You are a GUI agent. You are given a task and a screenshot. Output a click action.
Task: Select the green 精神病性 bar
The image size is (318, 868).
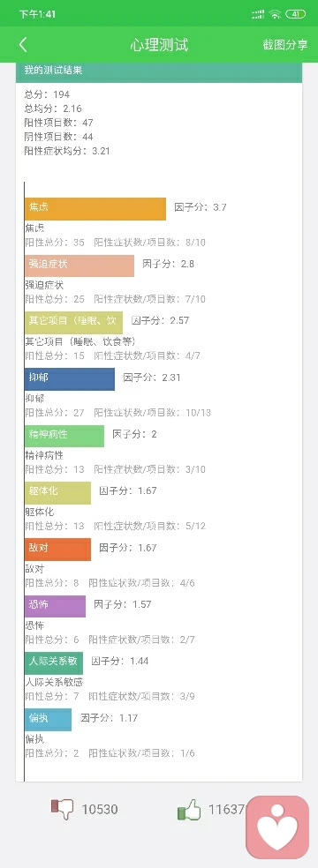pyautogui.click(x=64, y=436)
